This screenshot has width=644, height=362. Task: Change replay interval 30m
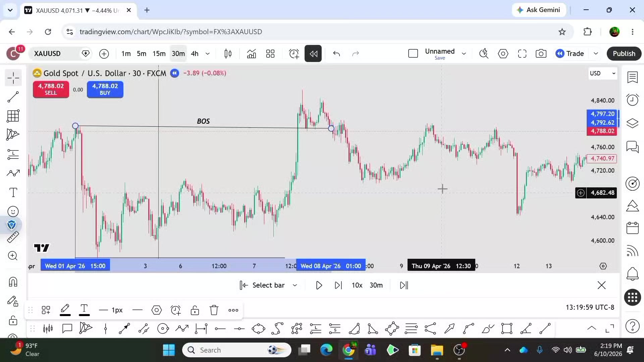[x=376, y=285]
